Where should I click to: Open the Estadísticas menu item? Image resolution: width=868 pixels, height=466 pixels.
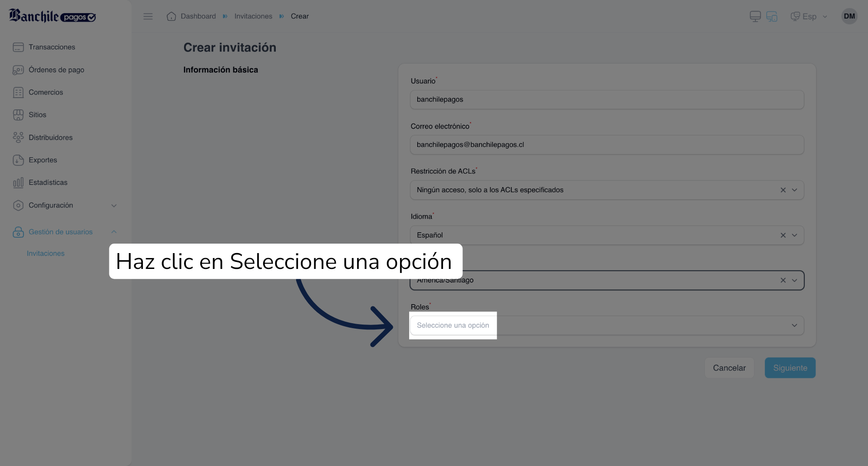(48, 183)
